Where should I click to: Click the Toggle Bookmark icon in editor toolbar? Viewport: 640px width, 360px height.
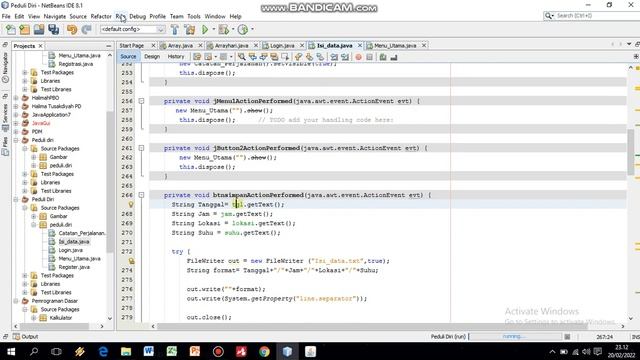[320, 57]
